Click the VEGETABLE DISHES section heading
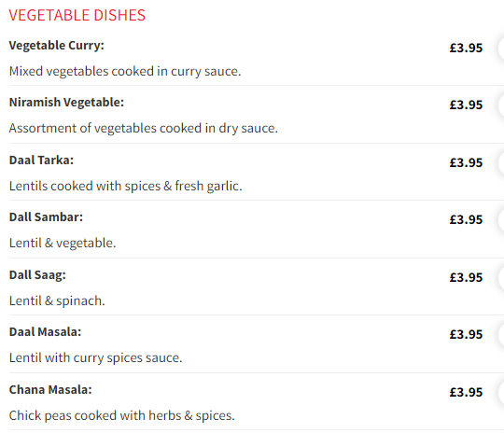This screenshot has height=433, width=504. [x=77, y=15]
